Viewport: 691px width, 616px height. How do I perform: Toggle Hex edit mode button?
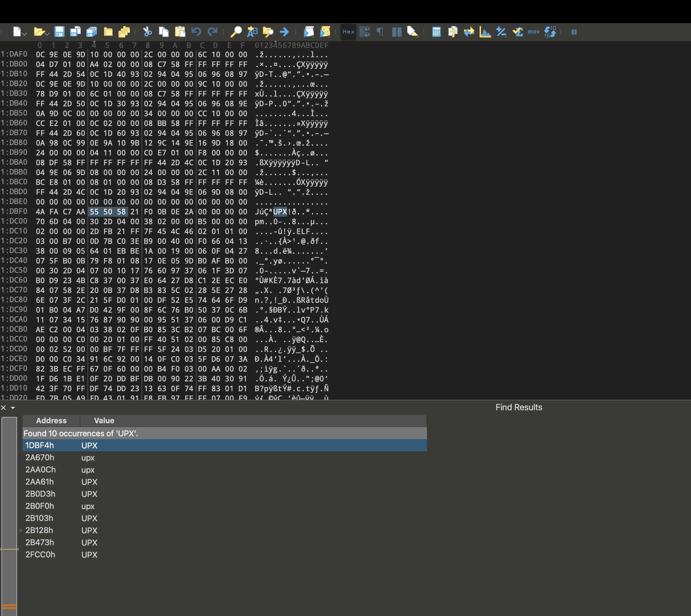[x=348, y=32]
